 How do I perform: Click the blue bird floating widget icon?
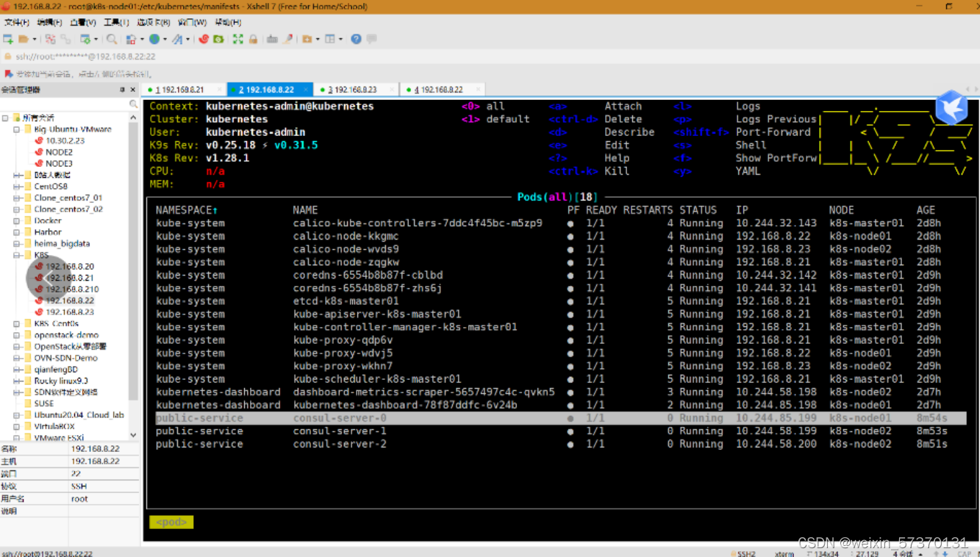tap(951, 109)
